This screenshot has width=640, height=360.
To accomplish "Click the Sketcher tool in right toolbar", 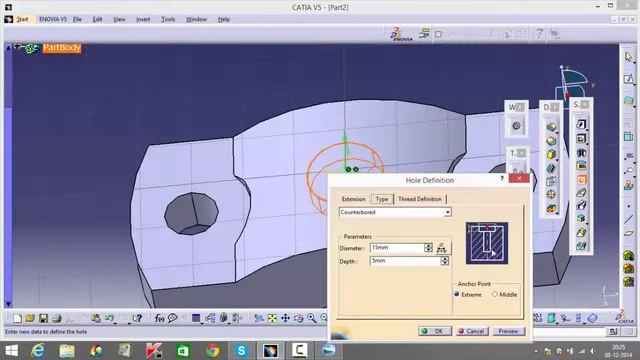I will (628, 79).
